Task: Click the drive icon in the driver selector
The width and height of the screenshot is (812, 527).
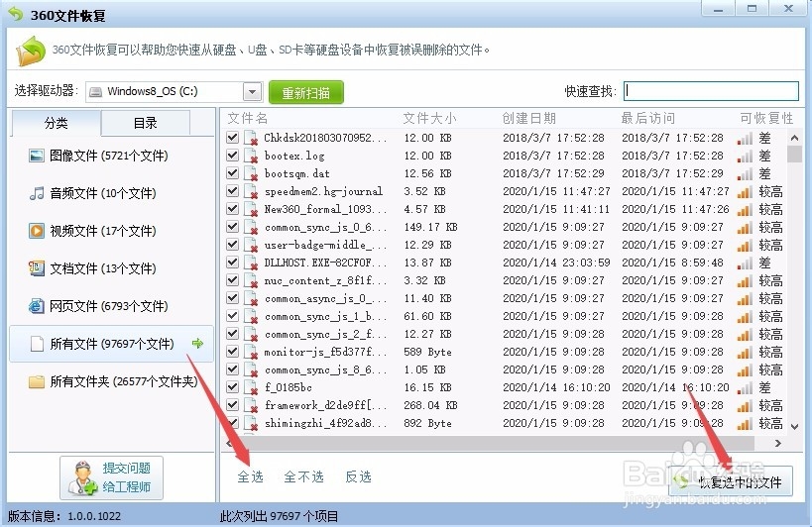Action: click(x=96, y=92)
